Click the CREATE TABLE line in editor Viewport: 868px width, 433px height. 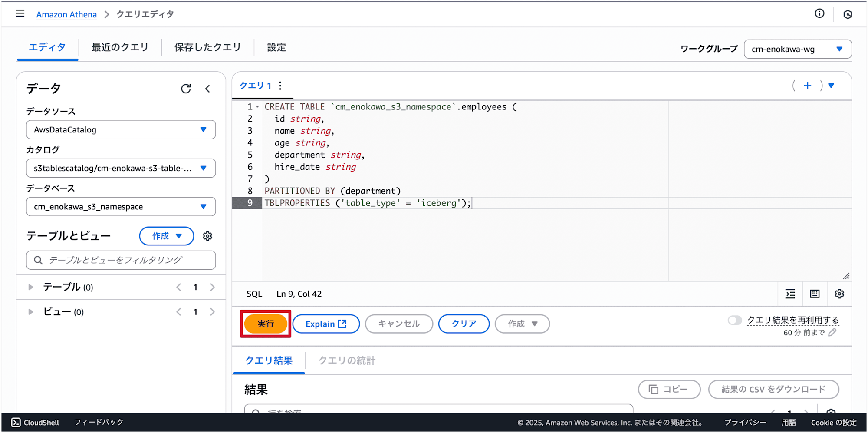[x=391, y=107]
